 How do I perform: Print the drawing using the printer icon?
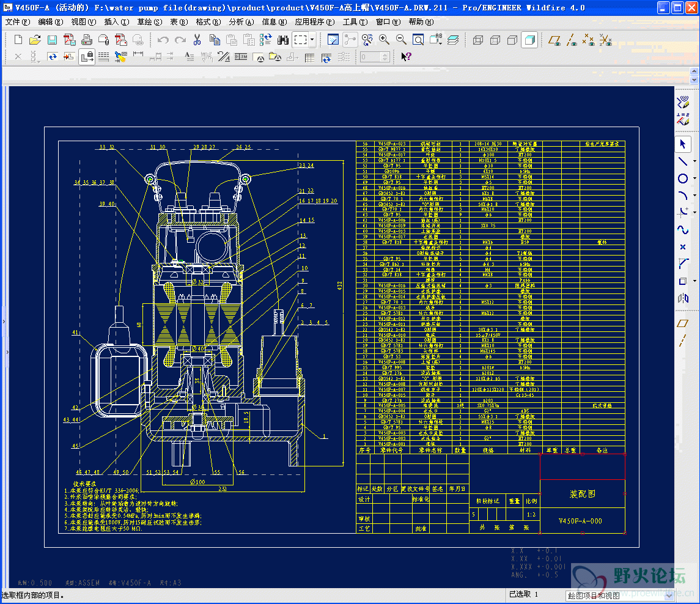click(87, 40)
